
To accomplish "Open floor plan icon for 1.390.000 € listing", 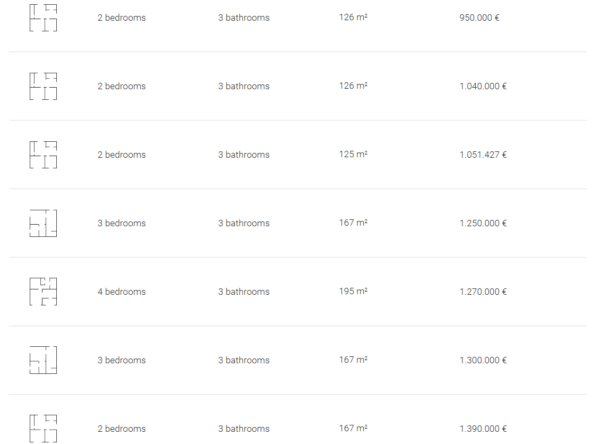I will point(43,429).
